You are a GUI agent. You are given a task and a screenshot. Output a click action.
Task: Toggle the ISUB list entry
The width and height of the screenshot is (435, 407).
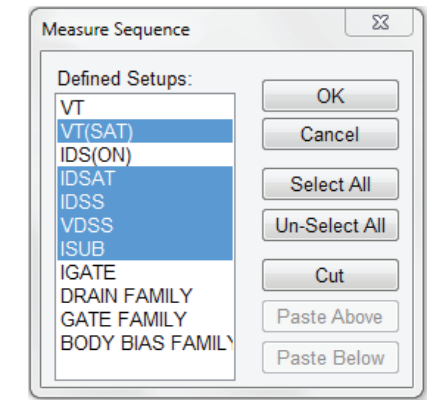(145, 248)
